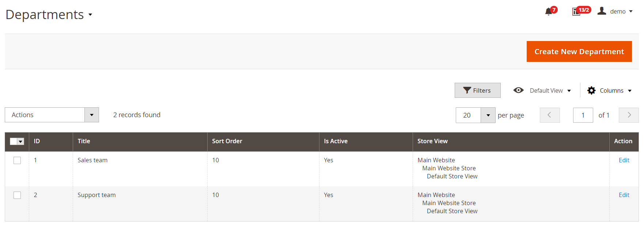
Task: Click Edit link for Support team
Action: [x=624, y=195]
